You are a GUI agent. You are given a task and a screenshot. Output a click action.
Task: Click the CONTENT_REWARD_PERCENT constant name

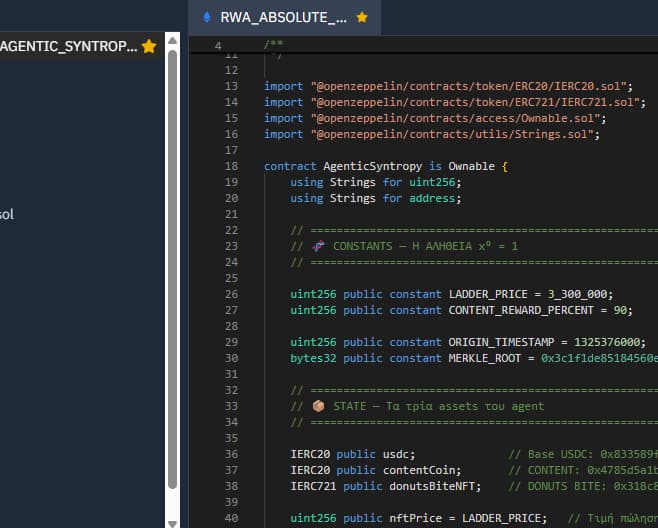[523, 310]
